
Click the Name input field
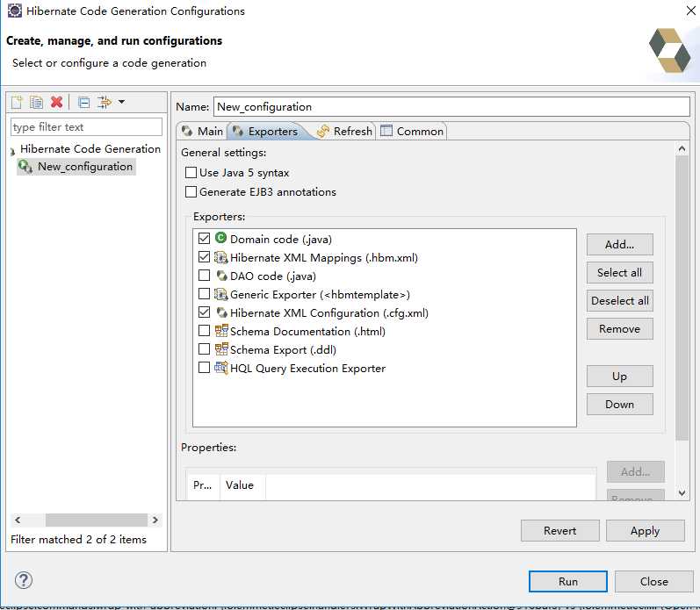click(451, 107)
